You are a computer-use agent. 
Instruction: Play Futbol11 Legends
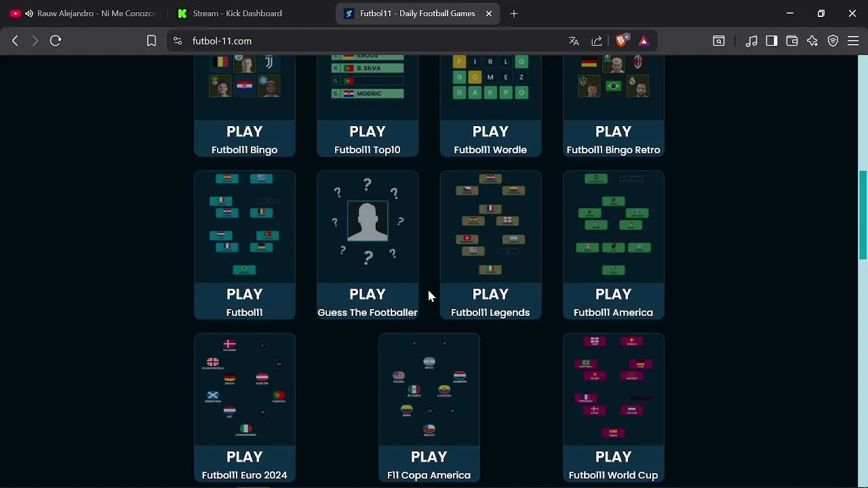click(x=490, y=302)
